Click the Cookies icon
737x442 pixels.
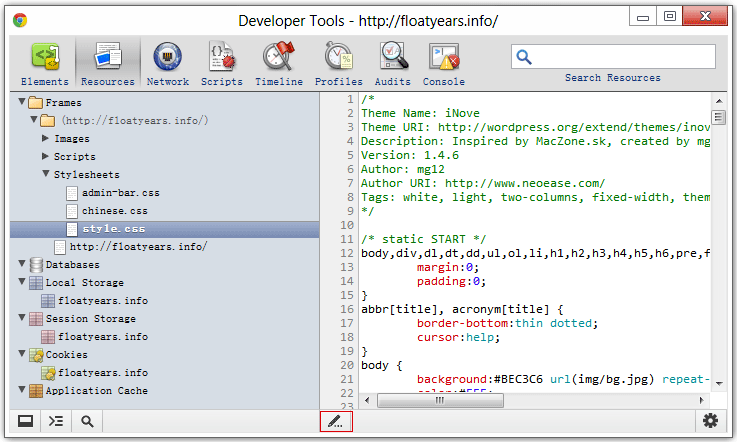pos(36,355)
